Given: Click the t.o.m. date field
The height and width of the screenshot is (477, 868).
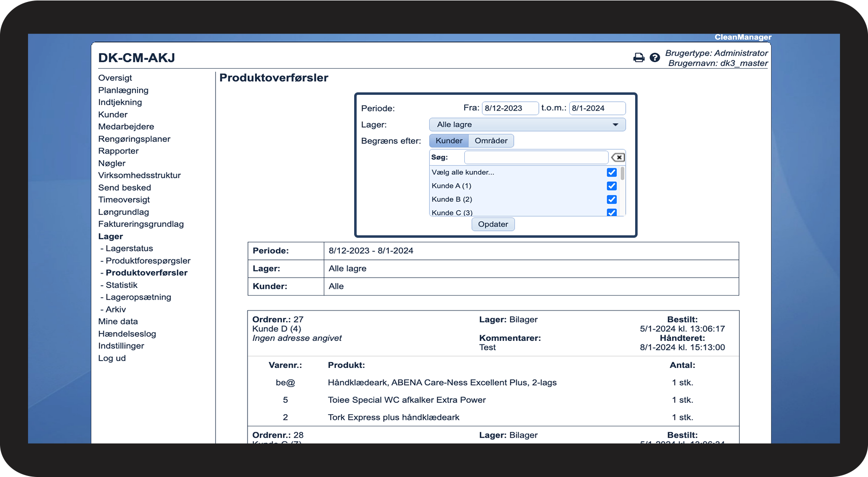Looking at the screenshot, I should coord(597,109).
